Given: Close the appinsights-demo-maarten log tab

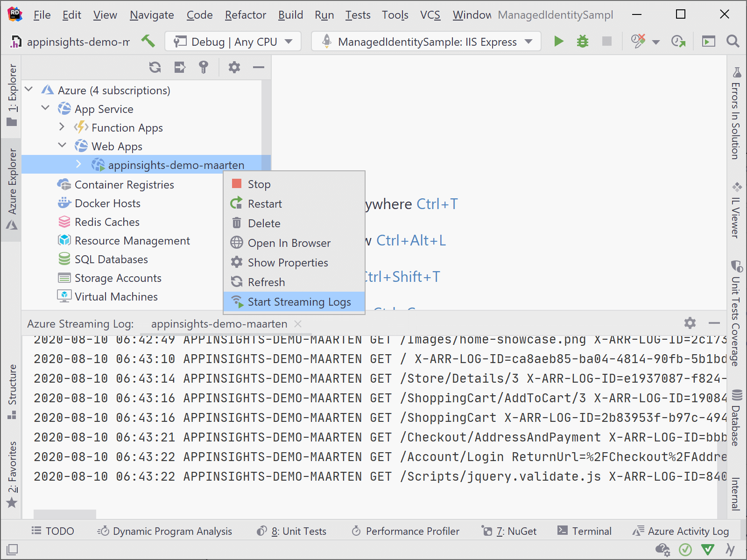Looking at the screenshot, I should [298, 323].
